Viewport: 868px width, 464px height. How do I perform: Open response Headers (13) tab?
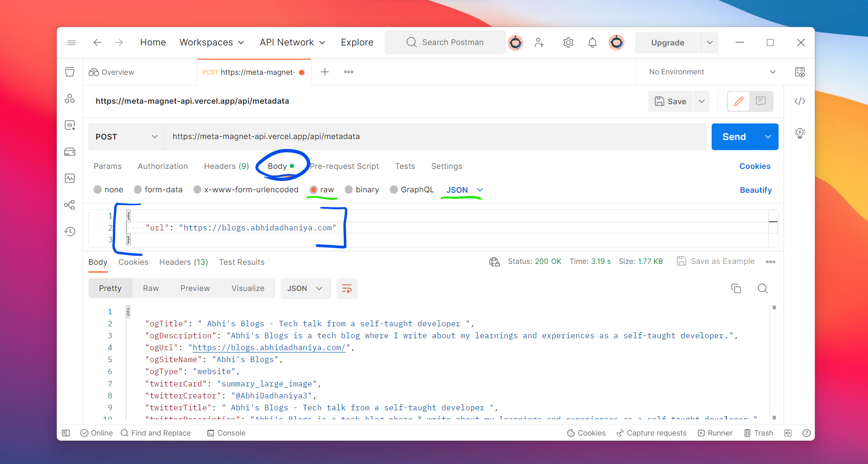coord(183,263)
